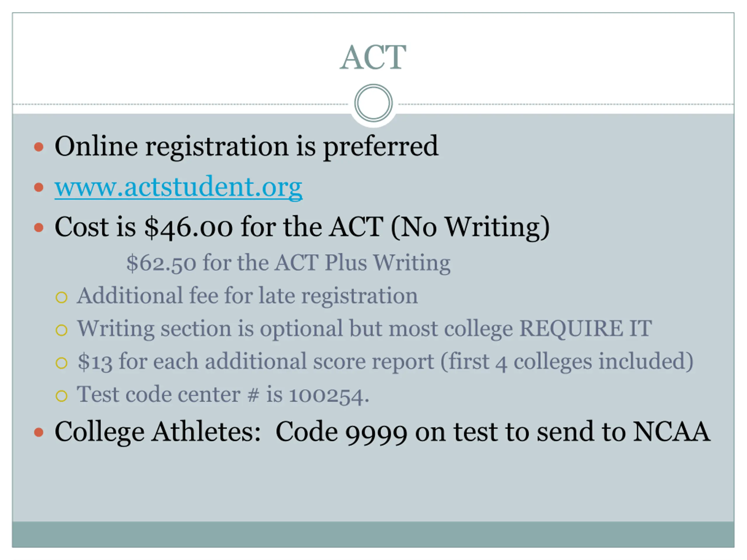Click the '(first 4 colleges included)' text
The image size is (747, 560).
567,361
